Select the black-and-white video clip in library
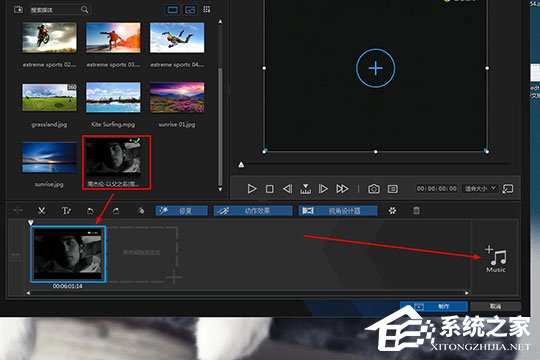This screenshot has height=360, width=540. coord(113,158)
